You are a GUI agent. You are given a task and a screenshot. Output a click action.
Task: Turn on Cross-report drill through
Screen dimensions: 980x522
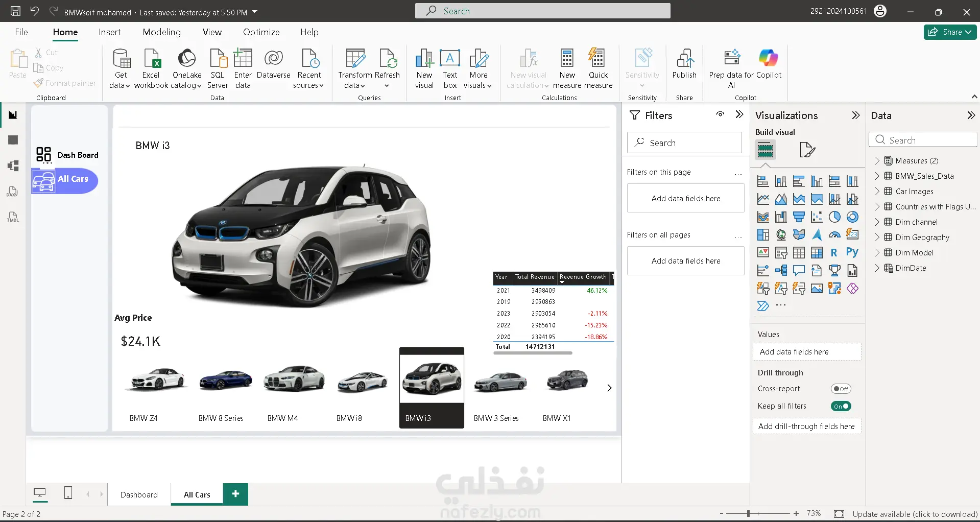coord(841,389)
